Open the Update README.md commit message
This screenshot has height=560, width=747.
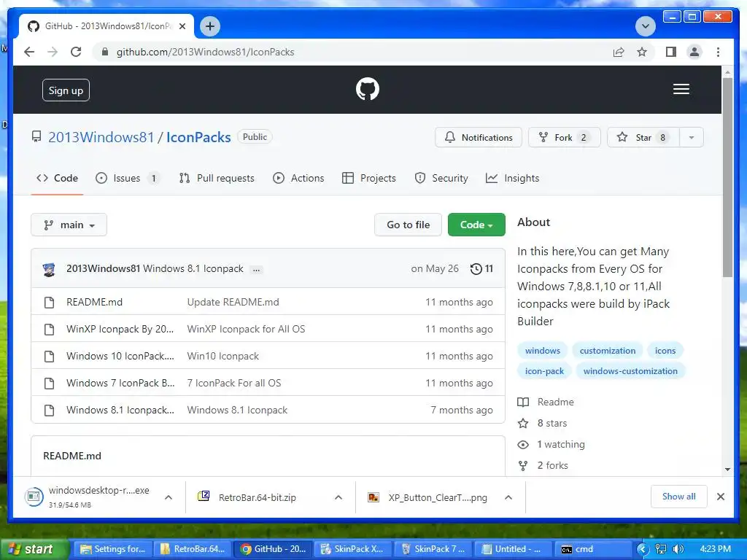coord(233,302)
